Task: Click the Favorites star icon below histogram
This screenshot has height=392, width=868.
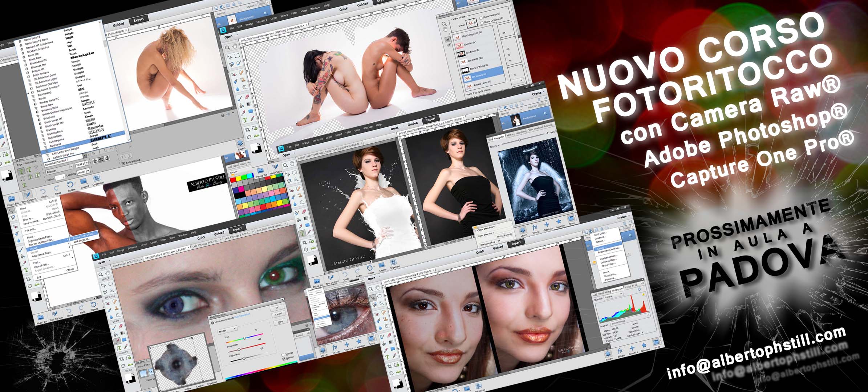Action: click(644, 345)
